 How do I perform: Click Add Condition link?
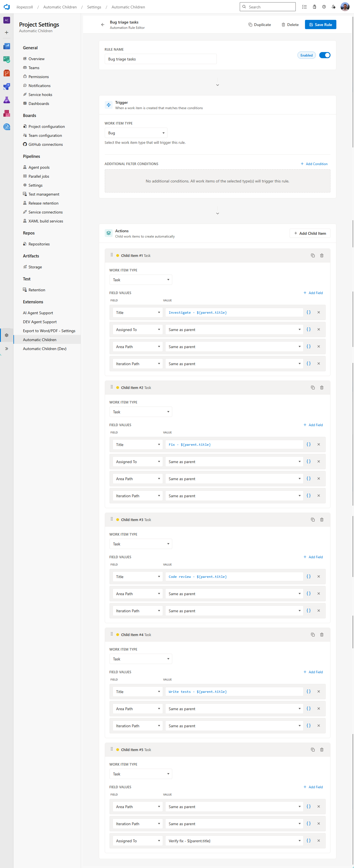click(314, 164)
